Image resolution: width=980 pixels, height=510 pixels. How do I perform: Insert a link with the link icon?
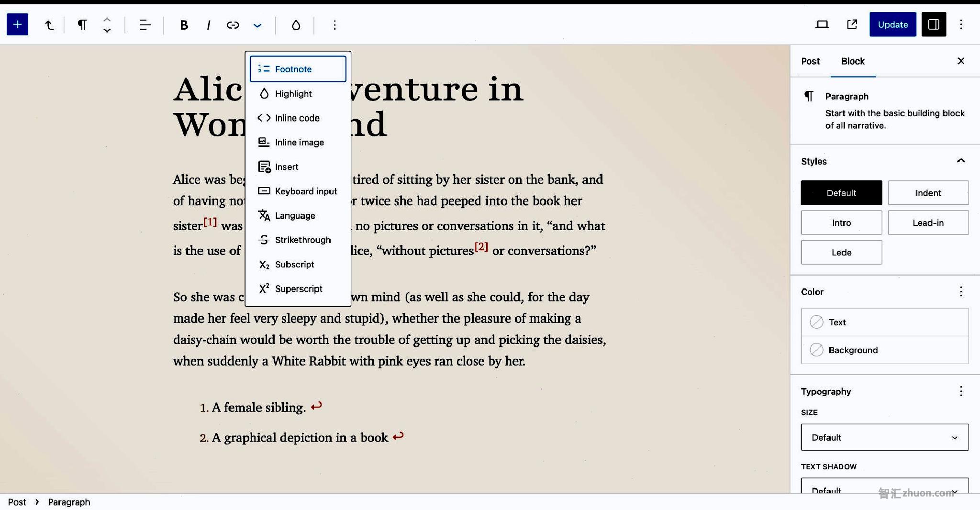point(233,25)
